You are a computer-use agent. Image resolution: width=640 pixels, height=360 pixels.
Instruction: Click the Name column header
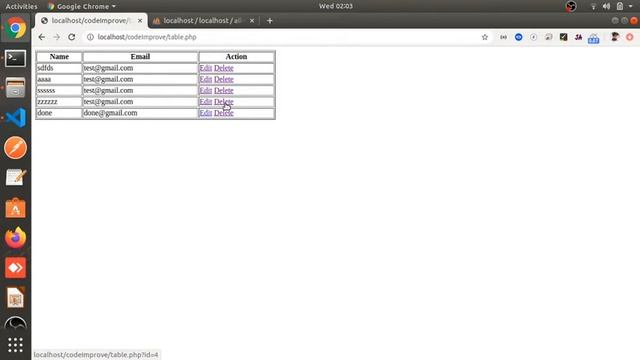coord(59,57)
